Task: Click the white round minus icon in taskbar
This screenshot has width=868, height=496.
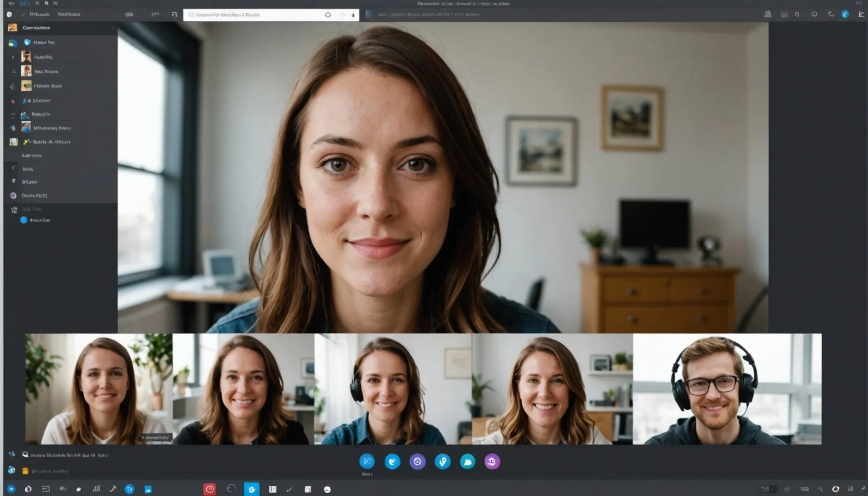Action: [327, 490]
